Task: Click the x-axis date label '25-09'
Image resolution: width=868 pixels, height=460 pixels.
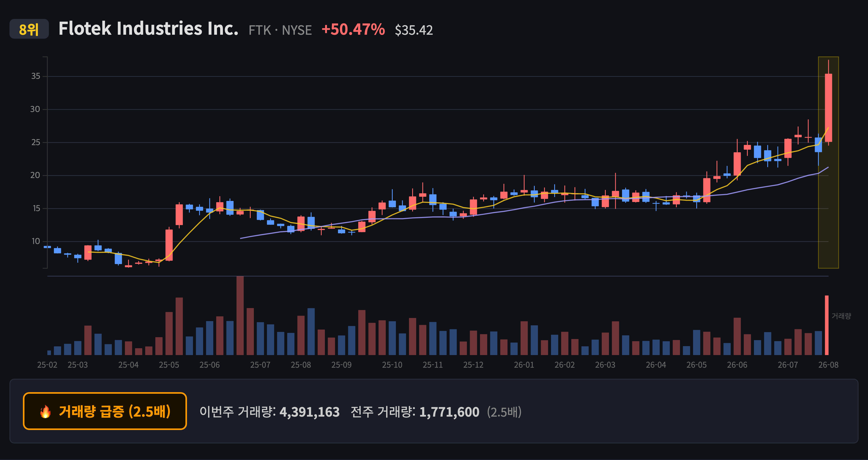Action: coord(341,365)
